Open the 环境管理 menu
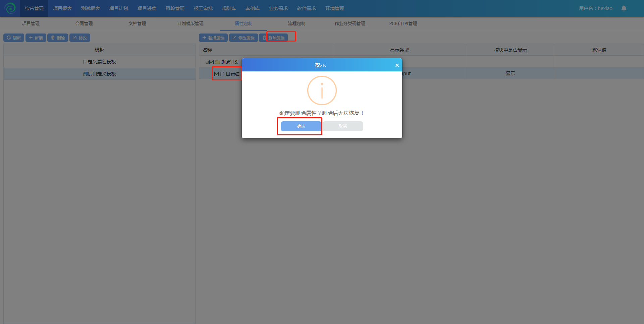 pyautogui.click(x=335, y=8)
